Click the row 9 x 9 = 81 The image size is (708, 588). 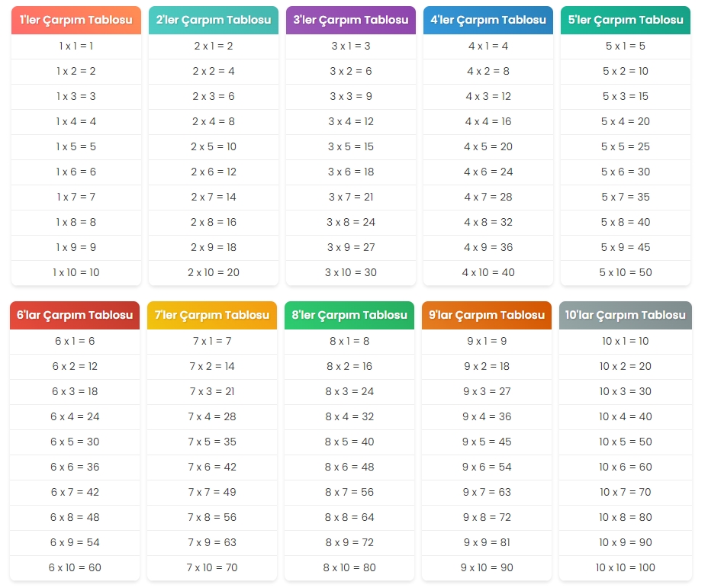487,542
